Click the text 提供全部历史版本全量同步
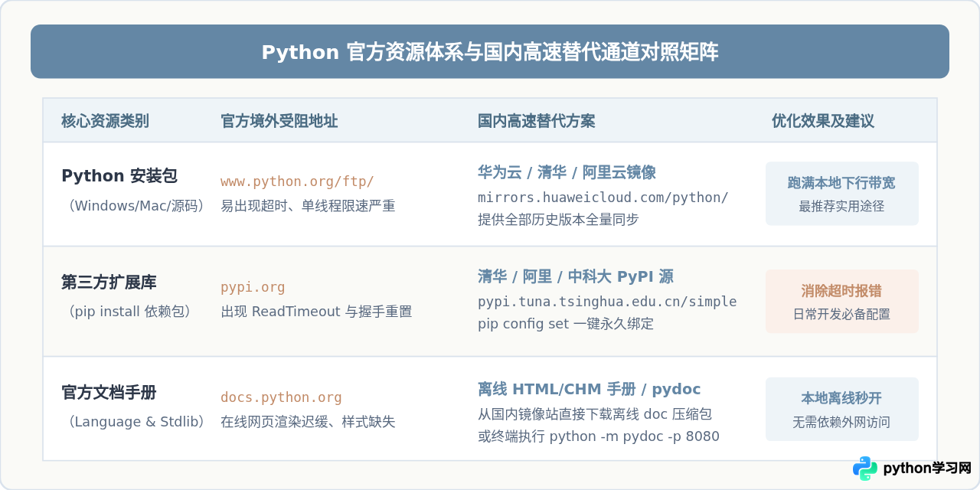 (558, 220)
